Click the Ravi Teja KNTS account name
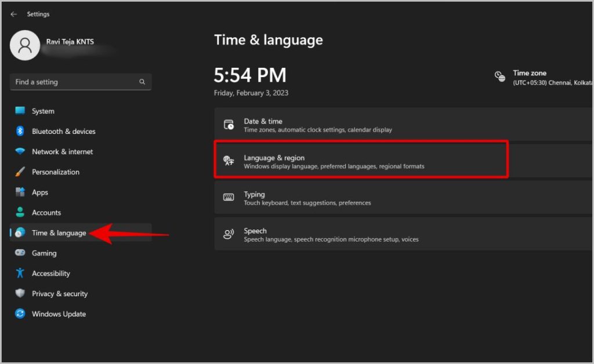The image size is (594, 364). point(70,42)
